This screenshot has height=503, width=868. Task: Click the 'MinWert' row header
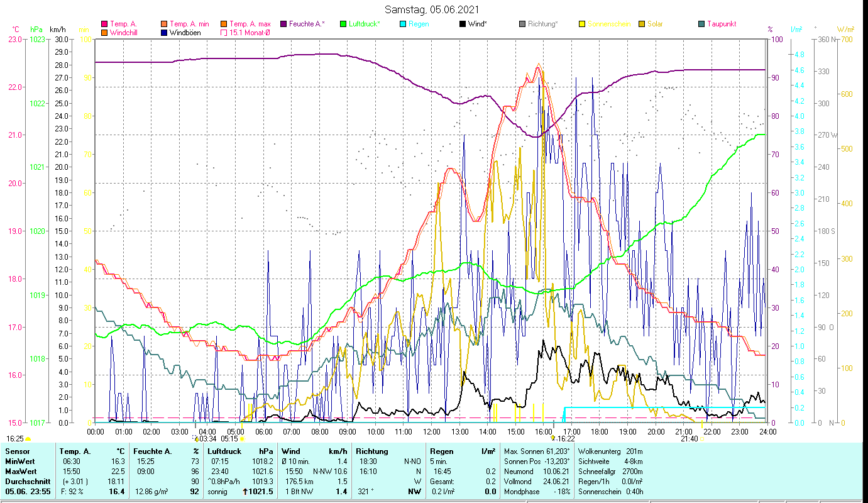click(19, 462)
